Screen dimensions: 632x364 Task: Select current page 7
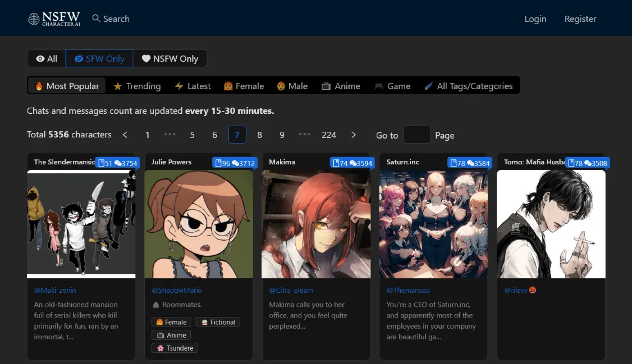[237, 135]
